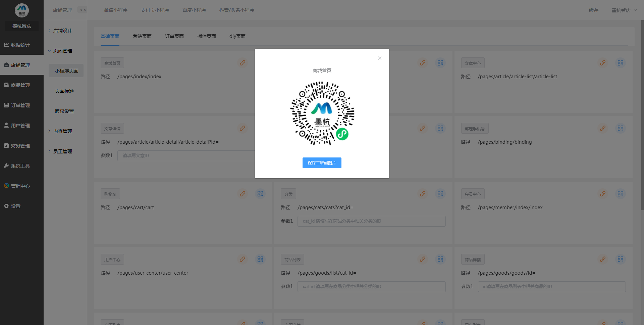Open 墨杭智店 account dropdown at top right
The width and height of the screenshot is (644, 325).
[624, 10]
